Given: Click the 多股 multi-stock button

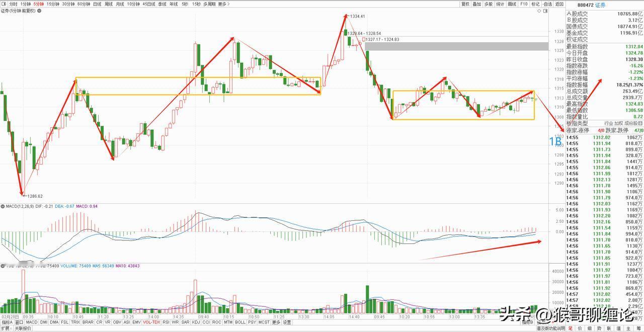Looking at the screenshot, I should [x=489, y=4].
